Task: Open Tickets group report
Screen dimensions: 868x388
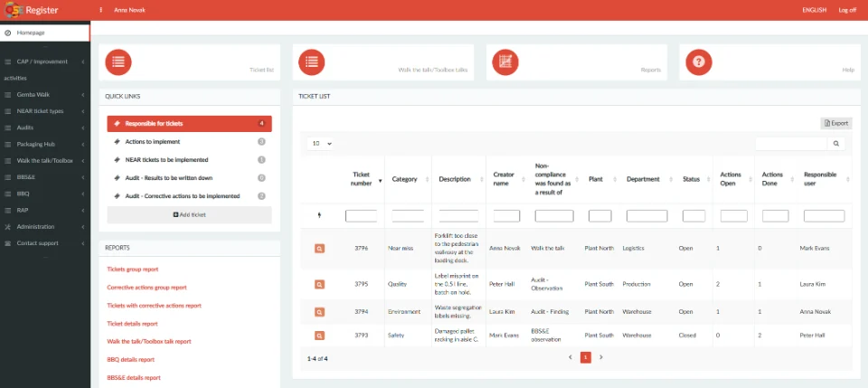Action: pyautogui.click(x=132, y=270)
